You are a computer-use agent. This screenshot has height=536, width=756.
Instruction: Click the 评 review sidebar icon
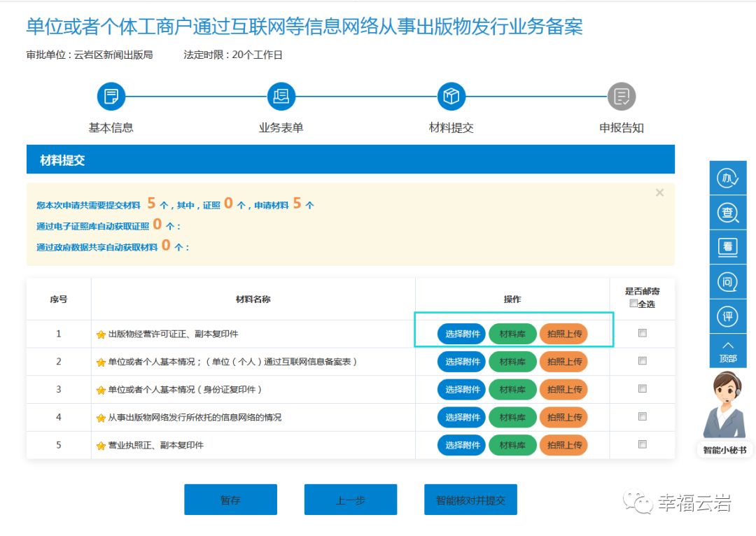point(728,316)
